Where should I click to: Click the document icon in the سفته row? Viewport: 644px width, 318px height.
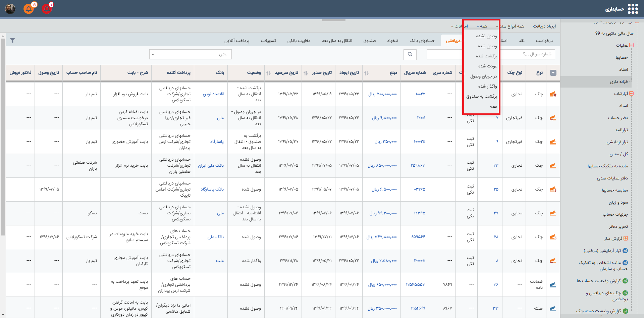click(553, 309)
